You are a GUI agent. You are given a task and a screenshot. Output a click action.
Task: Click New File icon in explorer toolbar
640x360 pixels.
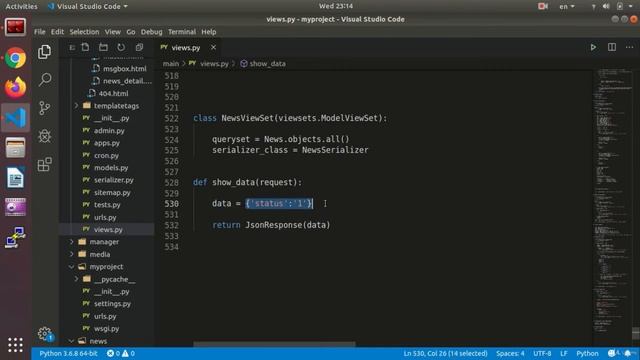click(85, 47)
